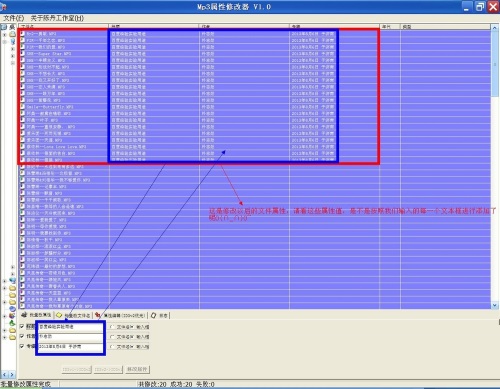Open the 关于陈丹工作室(H) menu
The height and width of the screenshot is (389, 500).
[57, 18]
